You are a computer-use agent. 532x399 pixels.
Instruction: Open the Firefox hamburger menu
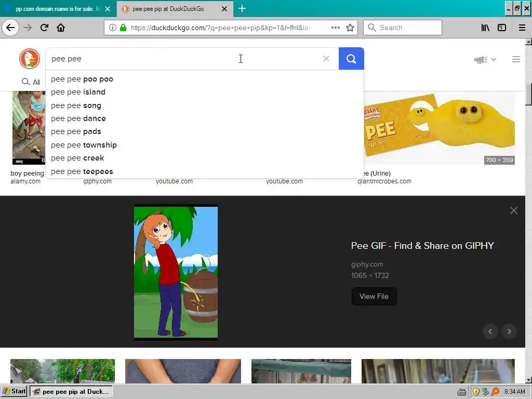522,28
